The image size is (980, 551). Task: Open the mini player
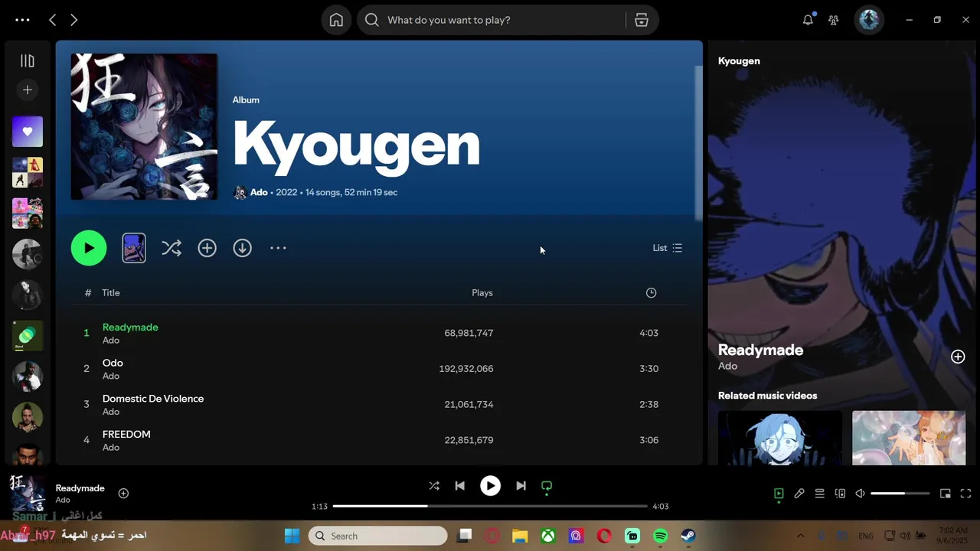[x=946, y=494]
